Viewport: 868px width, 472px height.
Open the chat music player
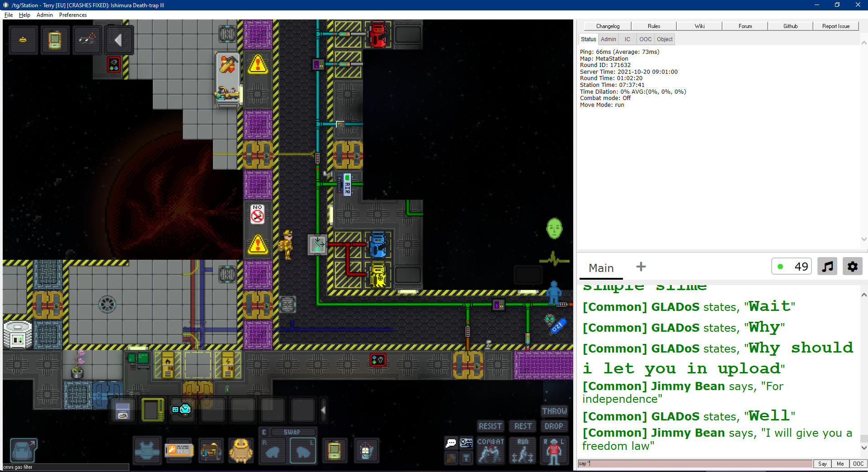point(827,266)
